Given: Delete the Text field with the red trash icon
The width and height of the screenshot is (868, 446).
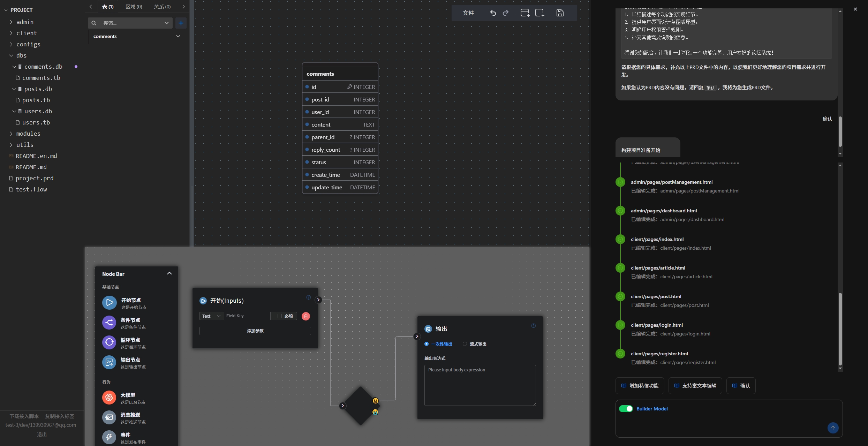Looking at the screenshot, I should pyautogui.click(x=306, y=316).
